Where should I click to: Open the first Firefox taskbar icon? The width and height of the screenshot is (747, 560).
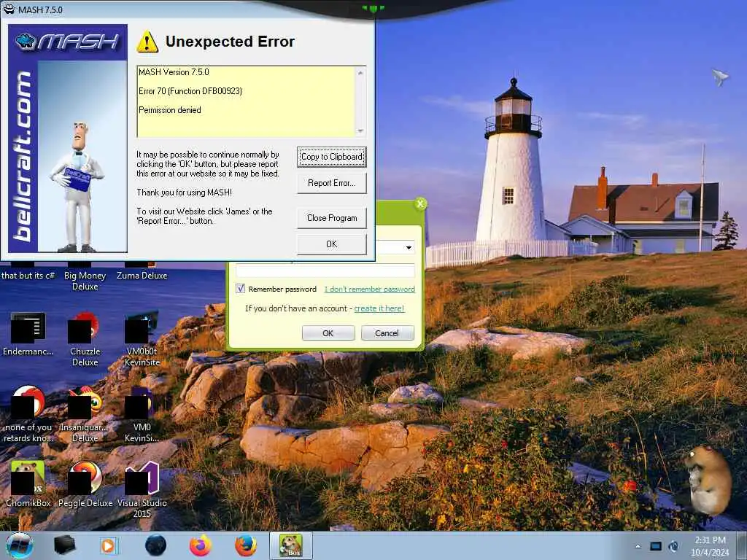tap(201, 545)
